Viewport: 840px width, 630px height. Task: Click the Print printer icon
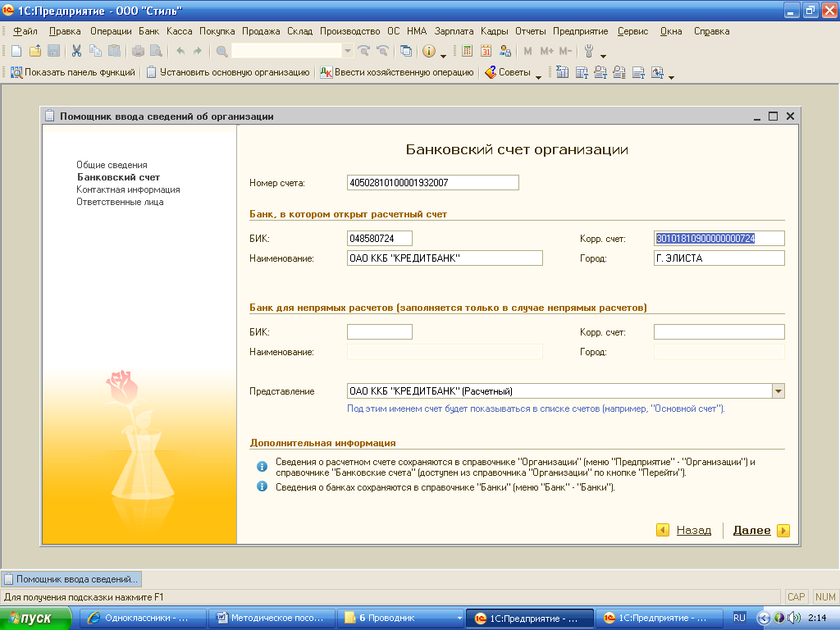click(138, 51)
